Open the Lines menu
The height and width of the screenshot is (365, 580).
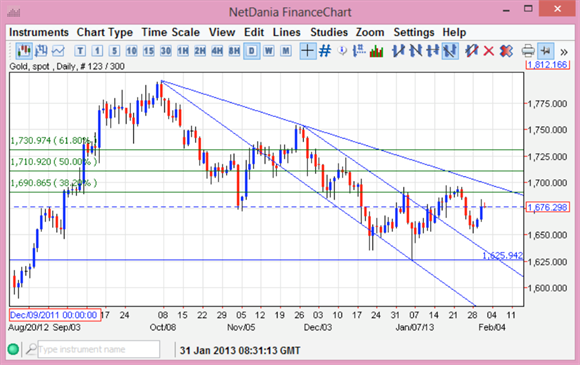287,32
